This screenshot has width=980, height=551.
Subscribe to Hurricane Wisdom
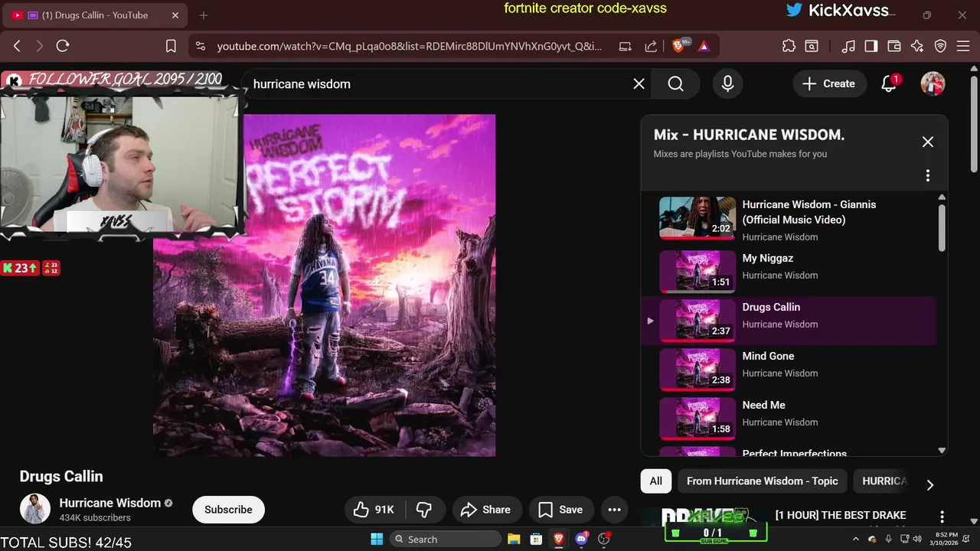coord(228,510)
